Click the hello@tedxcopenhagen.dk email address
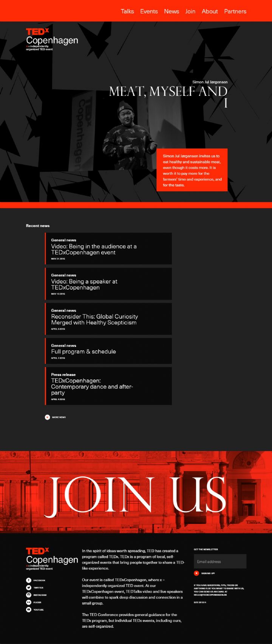 [210, 595]
